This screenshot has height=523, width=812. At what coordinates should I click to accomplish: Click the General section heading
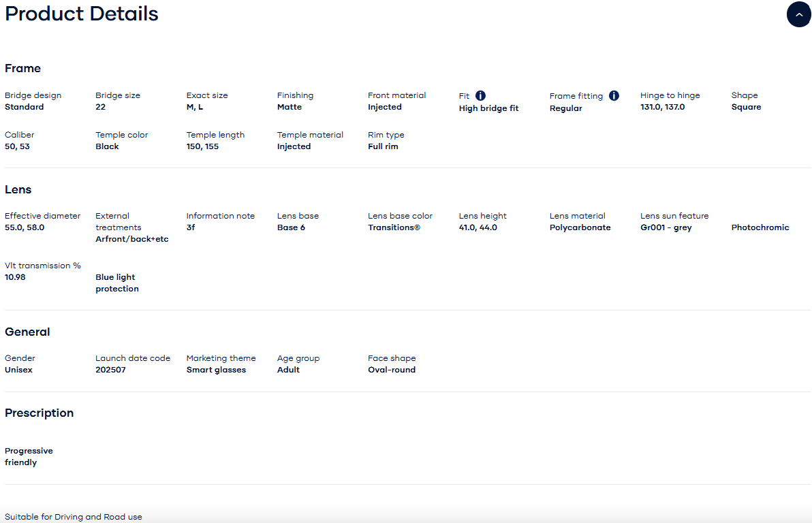point(27,332)
